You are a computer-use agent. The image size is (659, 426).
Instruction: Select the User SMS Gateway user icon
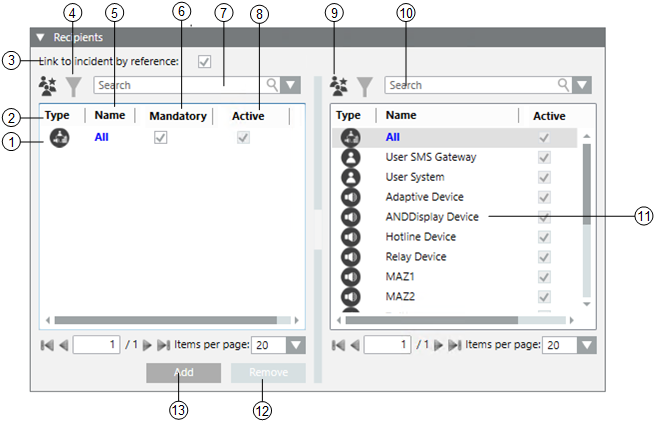click(x=351, y=157)
